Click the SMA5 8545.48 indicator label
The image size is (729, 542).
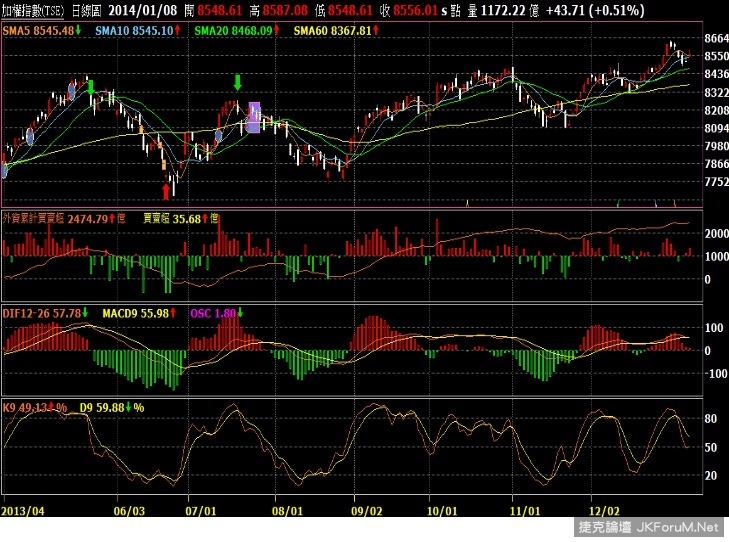(38, 33)
